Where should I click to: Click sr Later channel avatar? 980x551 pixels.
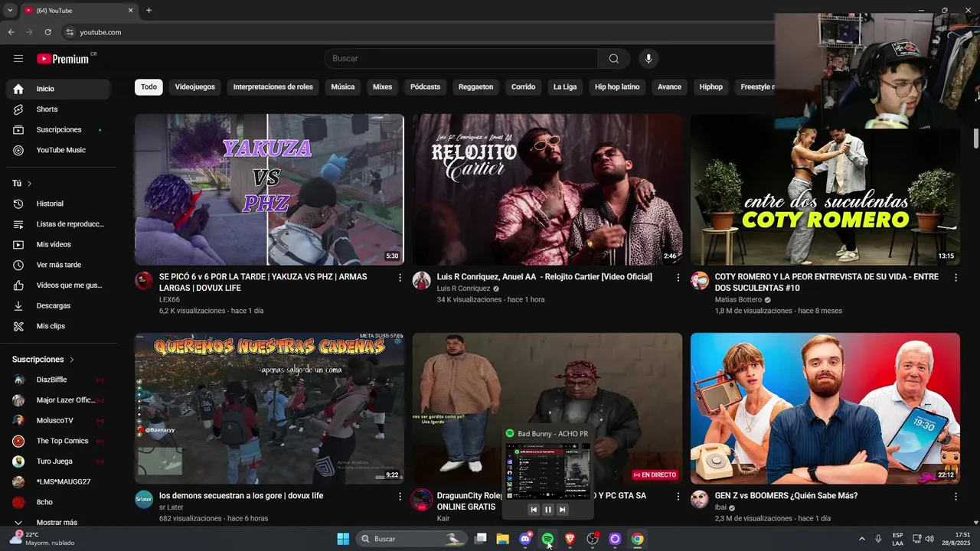[x=144, y=500]
